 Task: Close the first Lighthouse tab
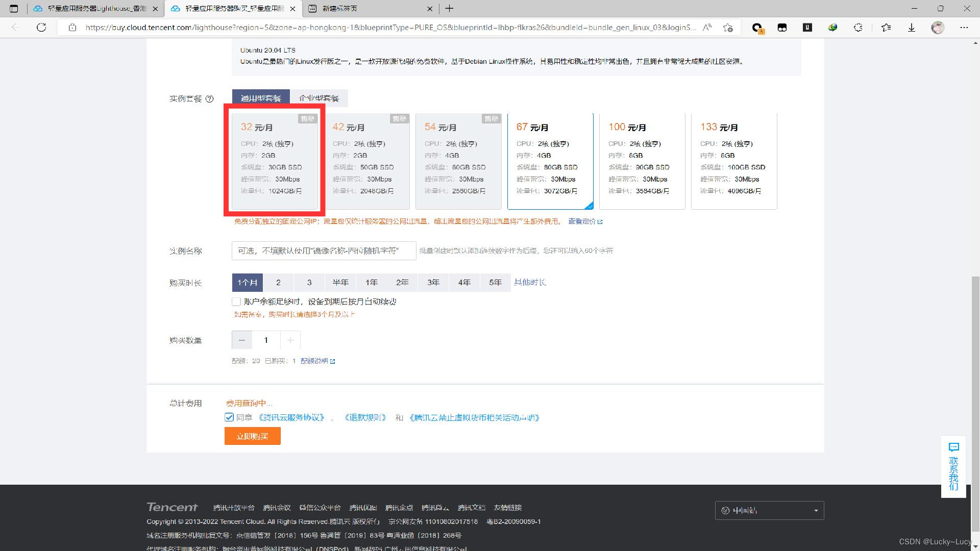click(x=155, y=9)
